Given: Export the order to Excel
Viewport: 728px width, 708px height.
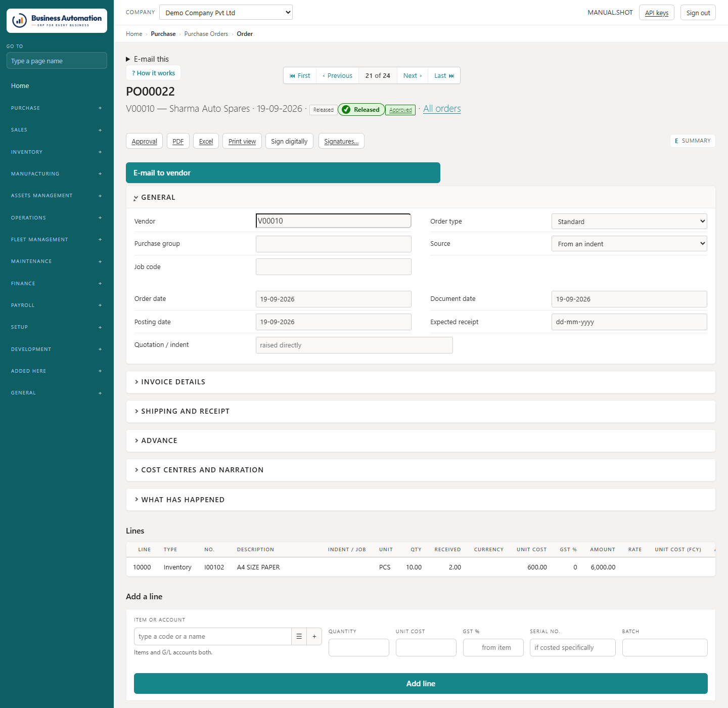Looking at the screenshot, I should pyautogui.click(x=206, y=141).
